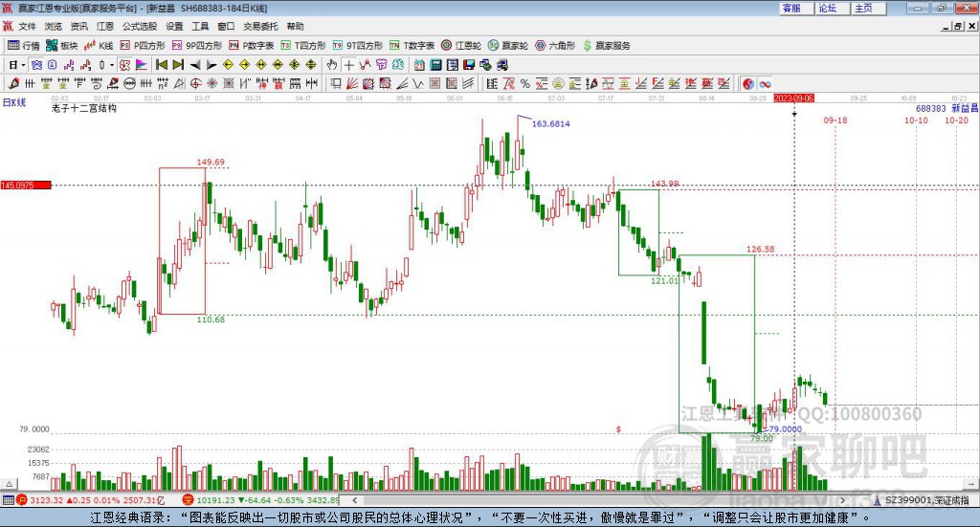This screenshot has height=527, width=980.
Task: Click the 客服 button in title bar
Action: point(797,8)
